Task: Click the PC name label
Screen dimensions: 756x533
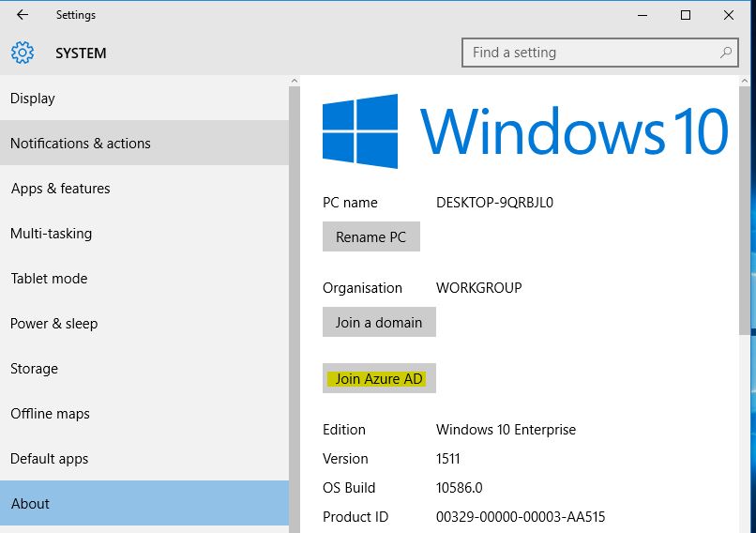Action: [350, 203]
